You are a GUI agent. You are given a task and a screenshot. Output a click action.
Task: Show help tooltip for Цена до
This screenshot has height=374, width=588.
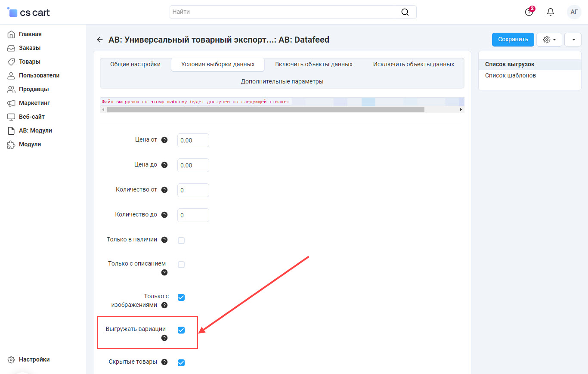point(164,165)
